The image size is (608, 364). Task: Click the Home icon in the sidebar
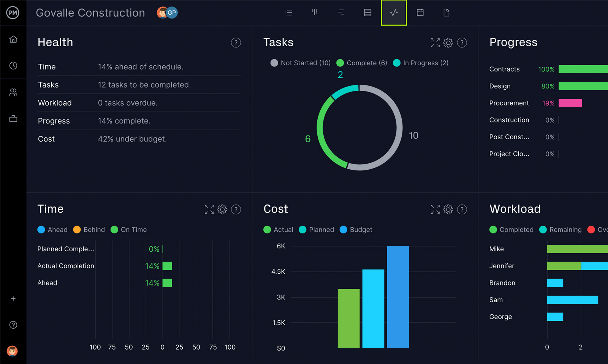click(13, 39)
